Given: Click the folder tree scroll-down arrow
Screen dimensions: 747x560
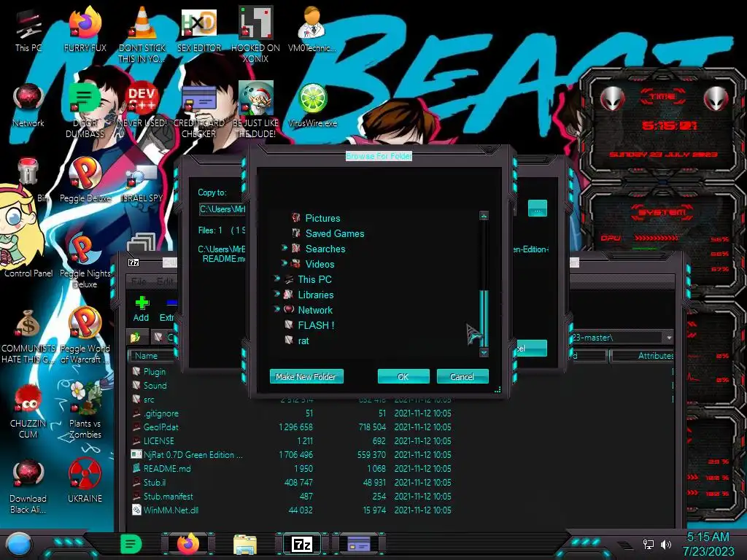Looking at the screenshot, I should (484, 353).
